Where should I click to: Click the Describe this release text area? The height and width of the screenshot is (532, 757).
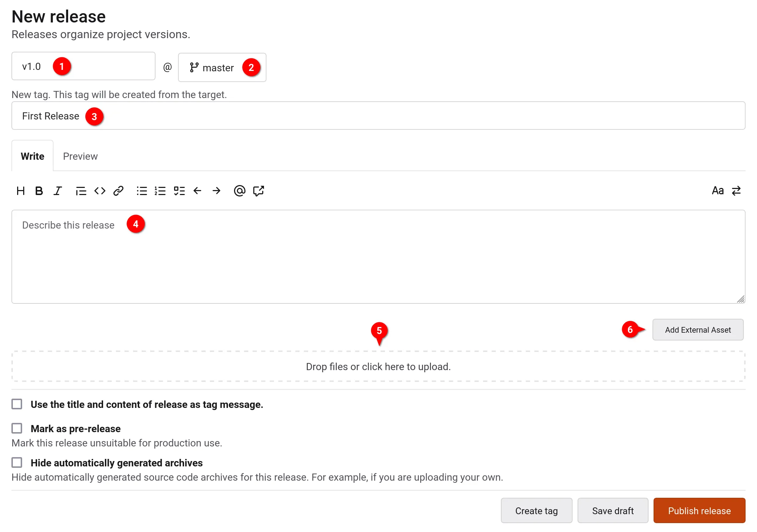coord(378,257)
